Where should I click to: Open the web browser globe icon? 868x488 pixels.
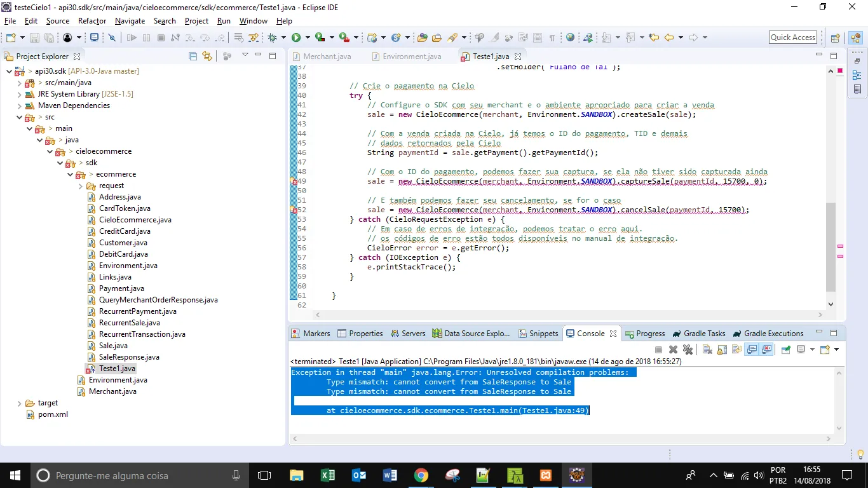tap(570, 37)
